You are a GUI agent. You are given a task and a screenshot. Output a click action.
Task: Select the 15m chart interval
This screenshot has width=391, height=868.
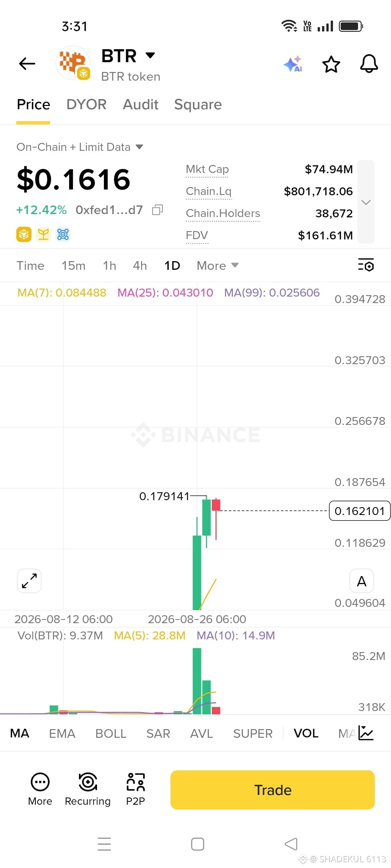point(73,266)
